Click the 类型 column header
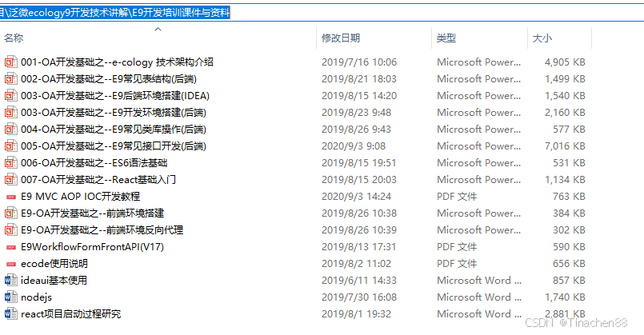This screenshot has width=644, height=335. tap(446, 38)
